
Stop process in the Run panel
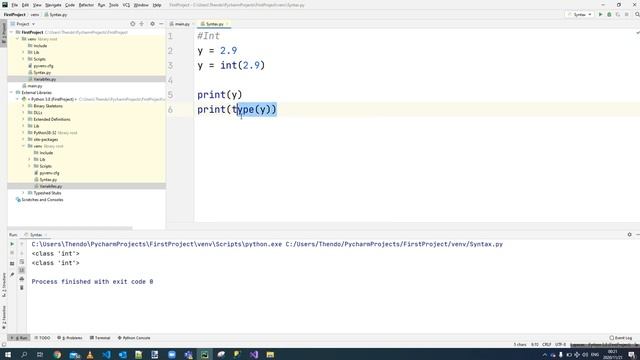click(x=12, y=253)
